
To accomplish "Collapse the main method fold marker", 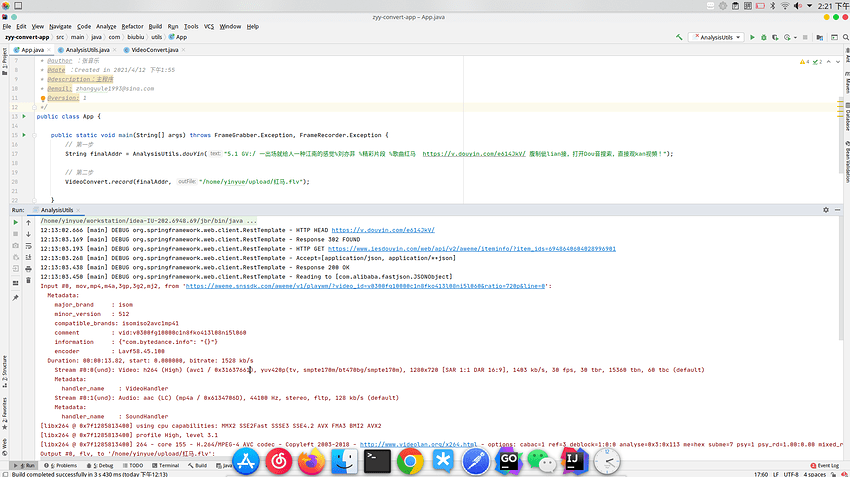I will 34,136.
